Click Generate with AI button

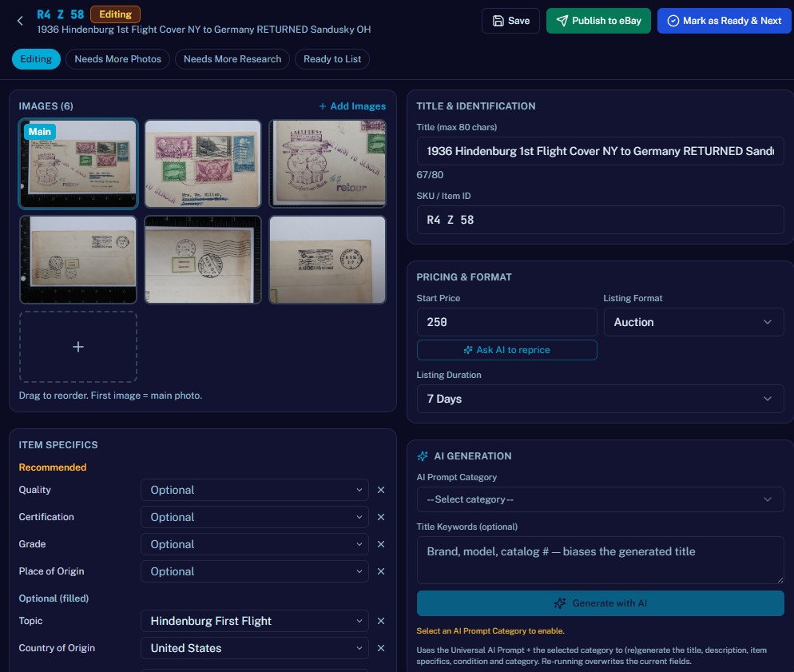(x=600, y=603)
